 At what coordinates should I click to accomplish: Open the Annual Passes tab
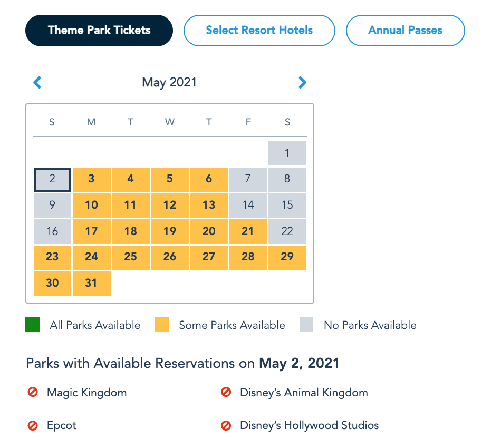[405, 30]
